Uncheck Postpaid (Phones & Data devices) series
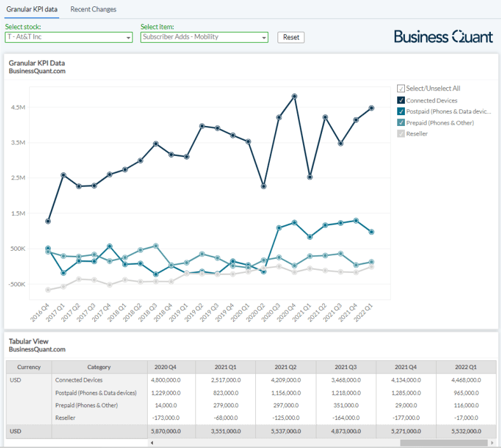This screenshot has height=448, width=501. [x=400, y=111]
